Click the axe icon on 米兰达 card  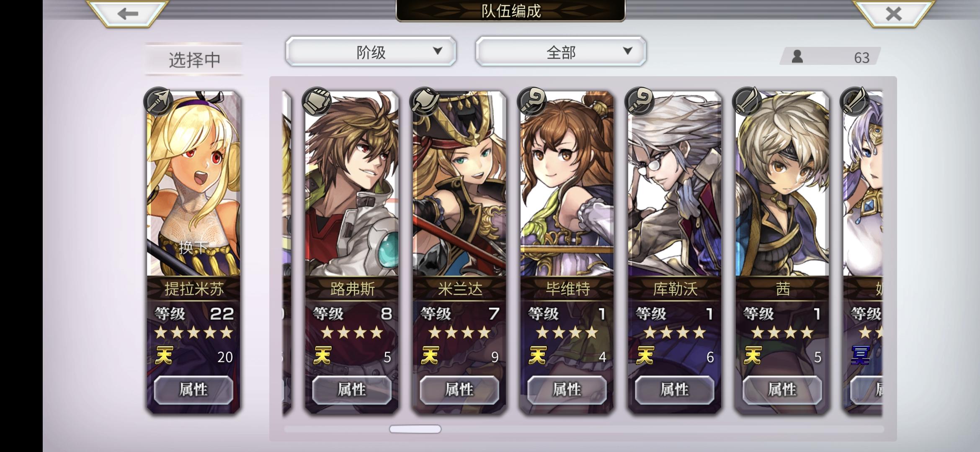[424, 102]
